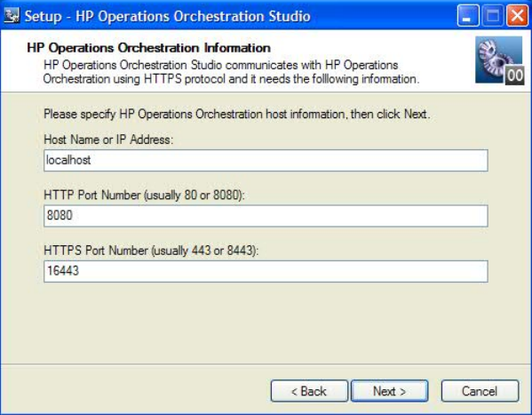
Task: Click the window title 'Setup - HP Operations Orchestration Studio'
Action: [167, 16]
